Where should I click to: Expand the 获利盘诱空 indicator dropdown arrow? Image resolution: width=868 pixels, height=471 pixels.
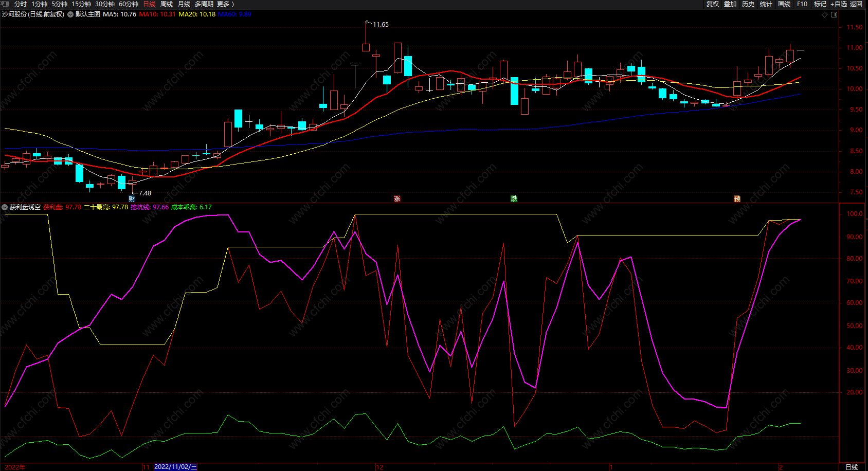click(x=5, y=207)
